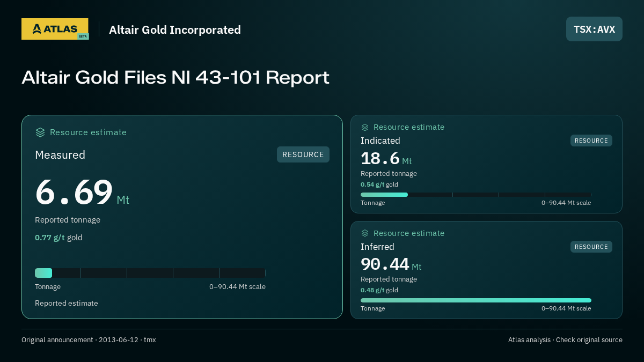Screen dimensions: 644x362
Task: Click the Inferred tonnage progress bar
Action: tap(476, 300)
